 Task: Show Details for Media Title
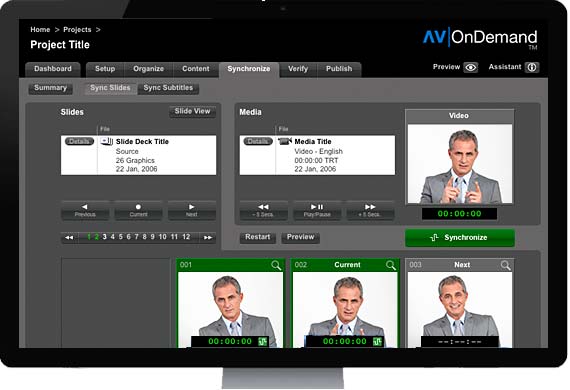[258, 141]
